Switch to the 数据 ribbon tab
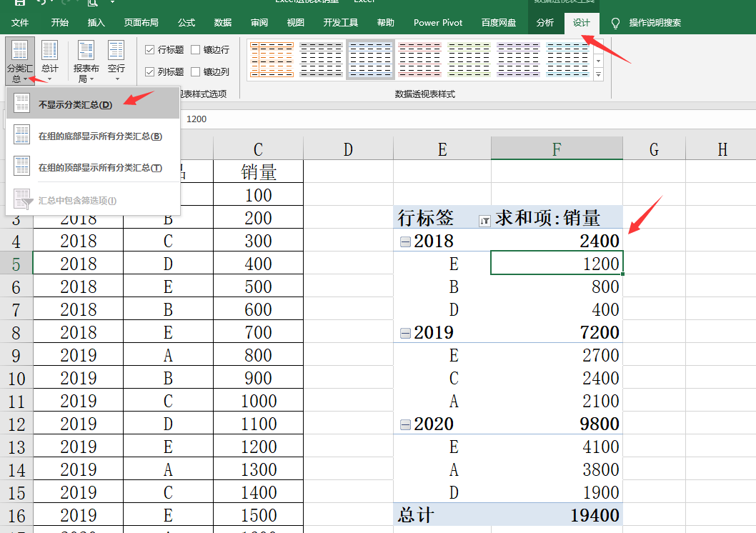756x533 pixels. click(223, 23)
